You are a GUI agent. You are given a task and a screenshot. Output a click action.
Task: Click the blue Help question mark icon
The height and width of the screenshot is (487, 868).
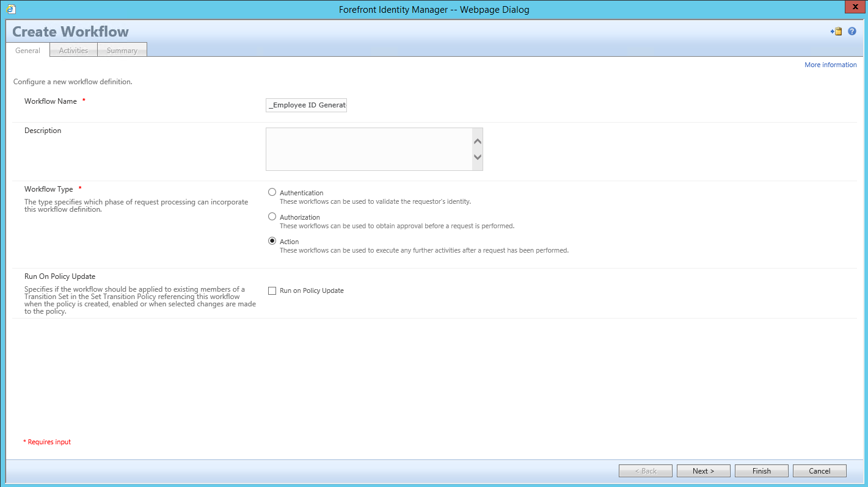[x=852, y=31]
